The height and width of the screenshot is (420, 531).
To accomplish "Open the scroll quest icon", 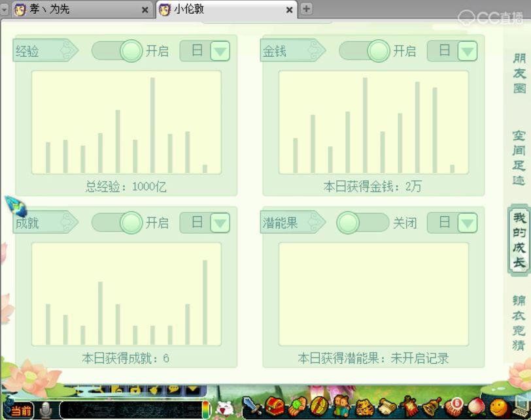I will click(386, 407).
